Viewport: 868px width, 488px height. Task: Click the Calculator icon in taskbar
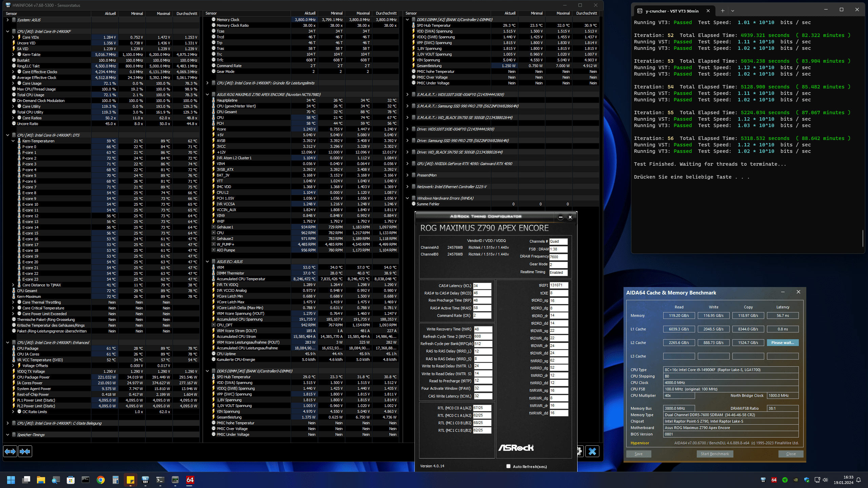point(116,480)
